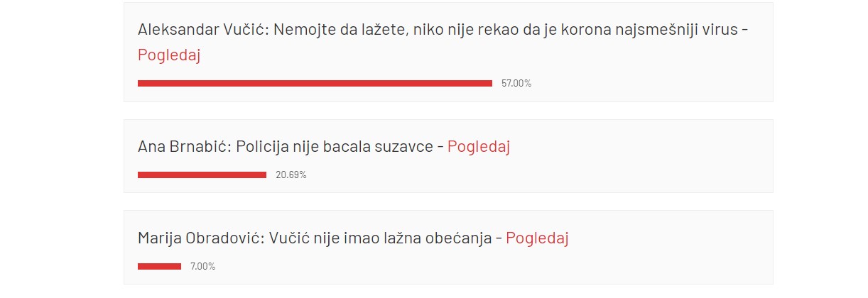
Task: Click the 20.69% red result bar
Action: (x=202, y=175)
